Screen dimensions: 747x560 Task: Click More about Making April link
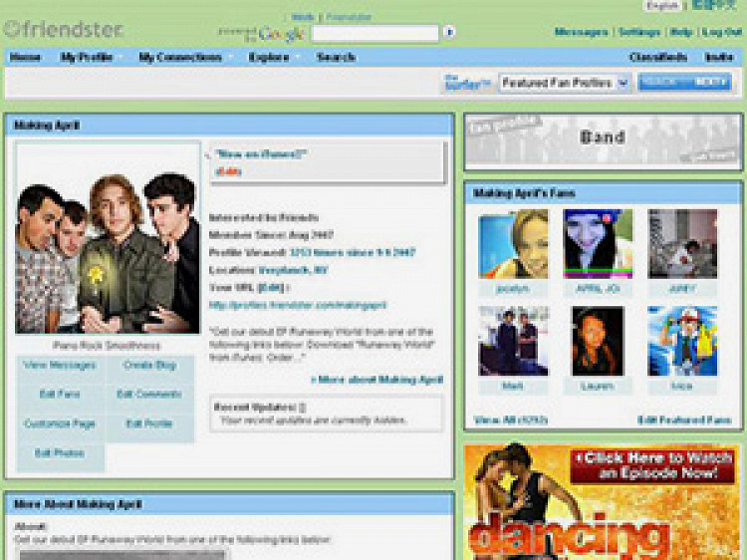click(376, 380)
